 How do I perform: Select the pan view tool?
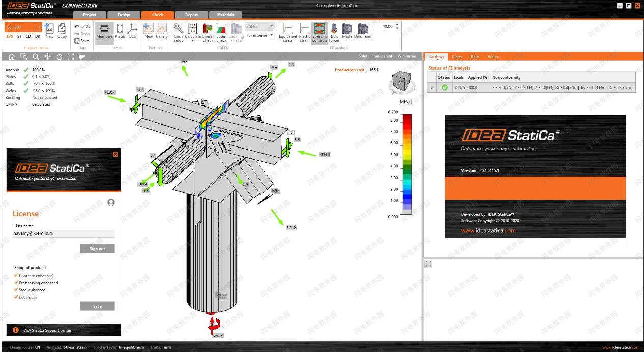tap(47, 57)
